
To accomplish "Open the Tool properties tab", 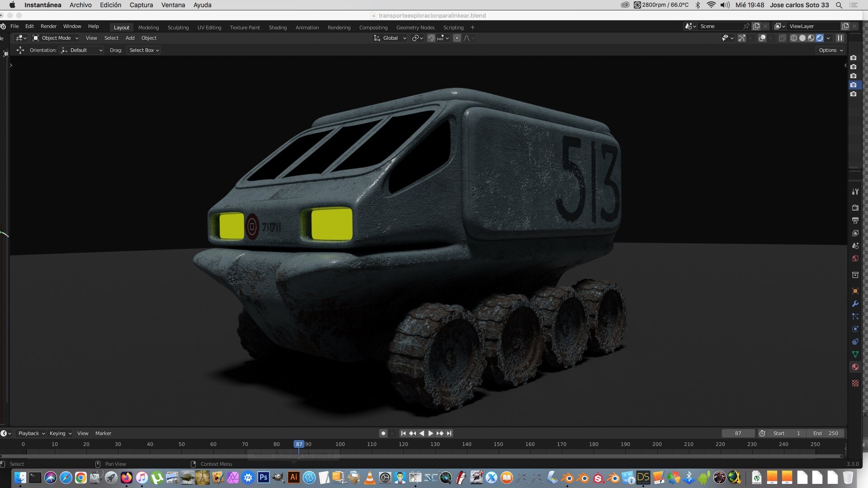I will click(x=855, y=192).
